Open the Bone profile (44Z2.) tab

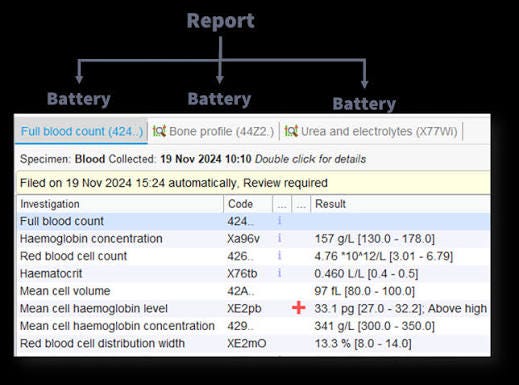click(x=214, y=131)
